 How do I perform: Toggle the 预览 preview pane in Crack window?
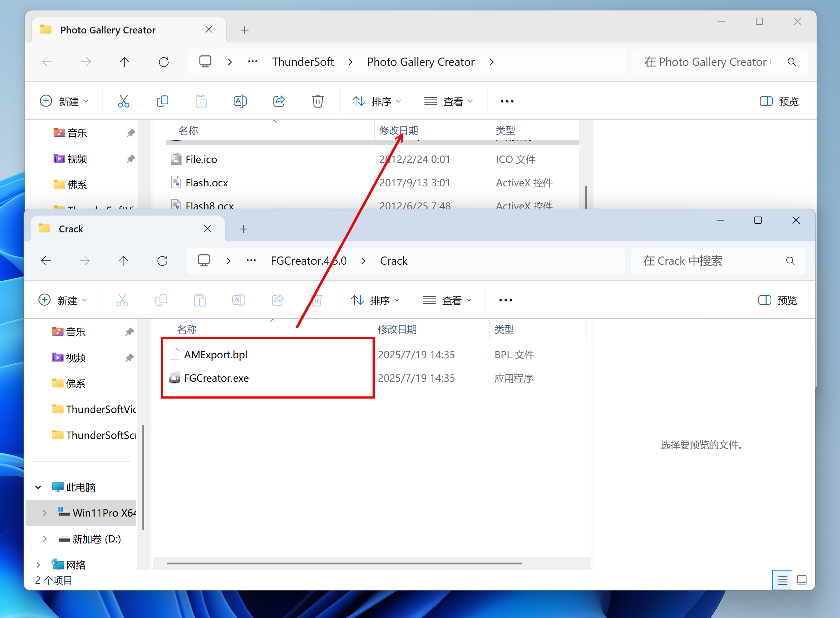pos(777,300)
